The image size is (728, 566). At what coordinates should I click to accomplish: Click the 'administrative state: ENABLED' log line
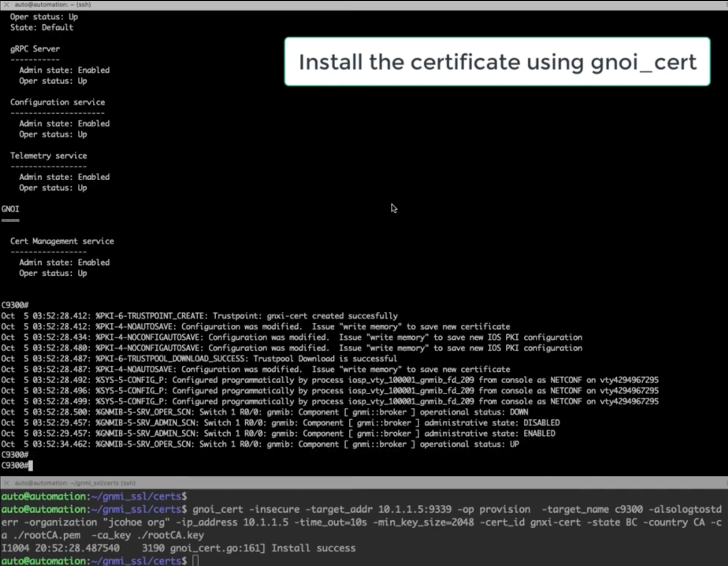pos(278,433)
